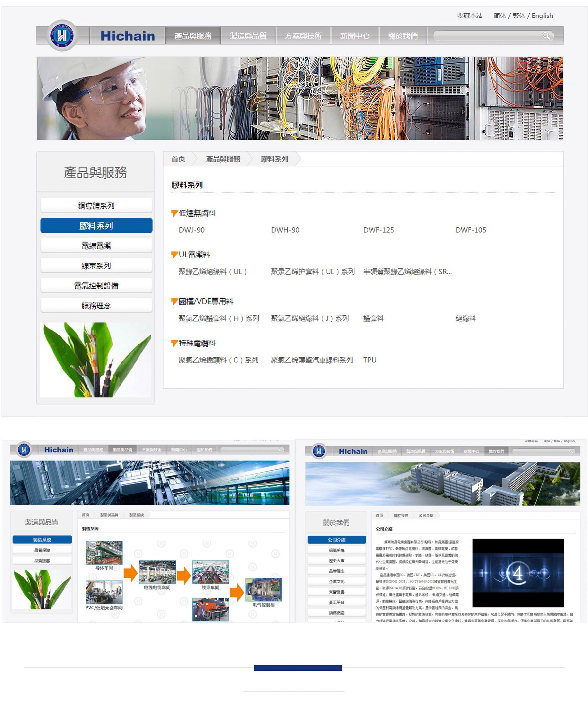Click the 收藏本站 bookmark link
The height and width of the screenshot is (704, 588).
point(470,15)
